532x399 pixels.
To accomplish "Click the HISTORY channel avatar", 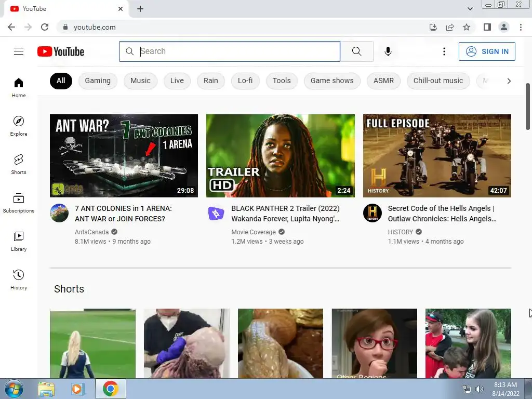I will tap(372, 213).
